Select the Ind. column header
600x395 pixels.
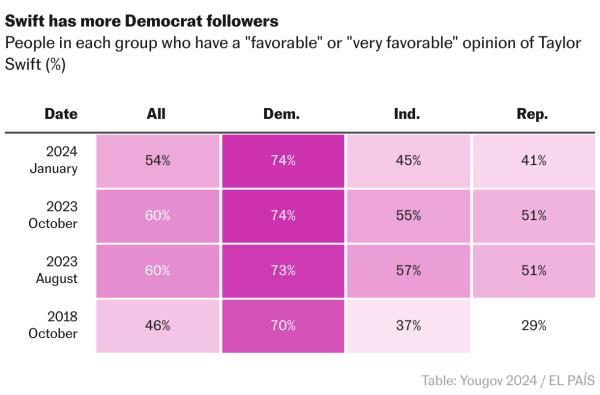click(407, 114)
